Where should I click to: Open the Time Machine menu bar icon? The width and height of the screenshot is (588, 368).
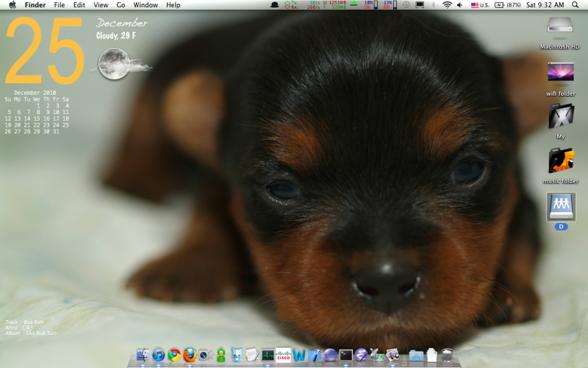(406, 5)
